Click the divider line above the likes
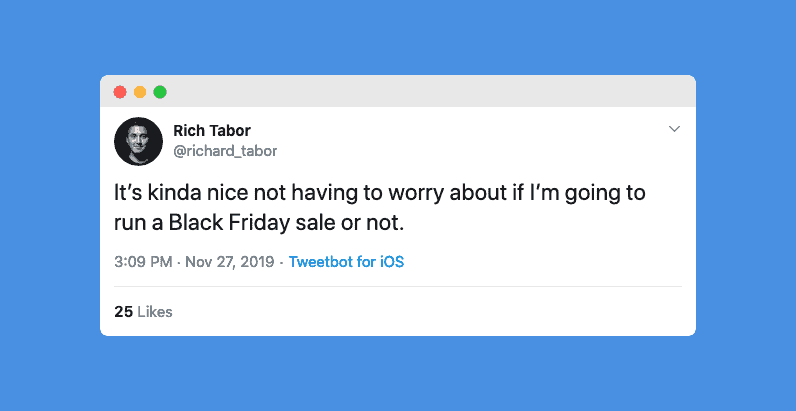 [x=398, y=287]
